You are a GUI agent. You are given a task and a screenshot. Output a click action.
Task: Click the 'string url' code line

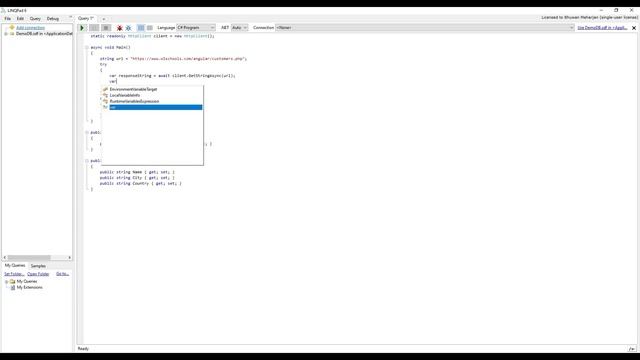click(x=173, y=58)
